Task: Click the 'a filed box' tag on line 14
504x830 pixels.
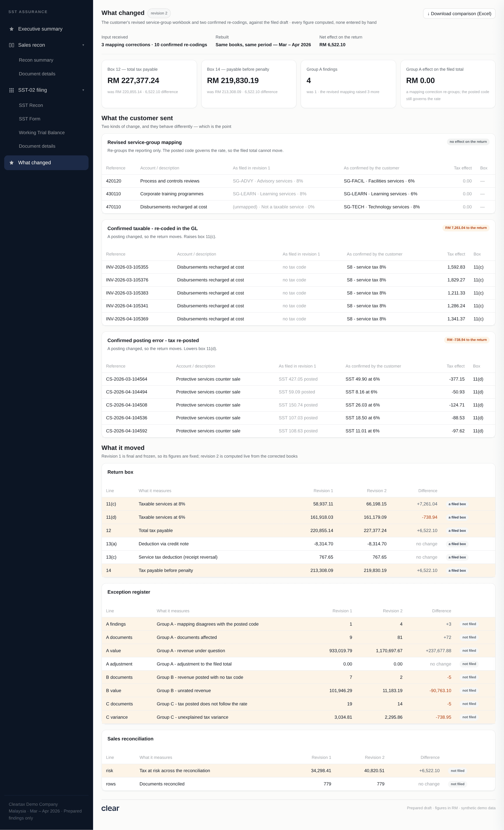Action: pos(457,571)
